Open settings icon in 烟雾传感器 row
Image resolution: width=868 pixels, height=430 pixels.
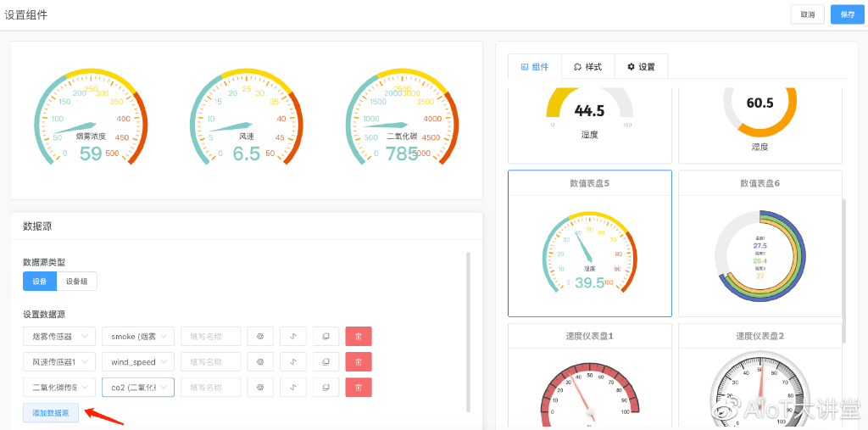coord(260,337)
